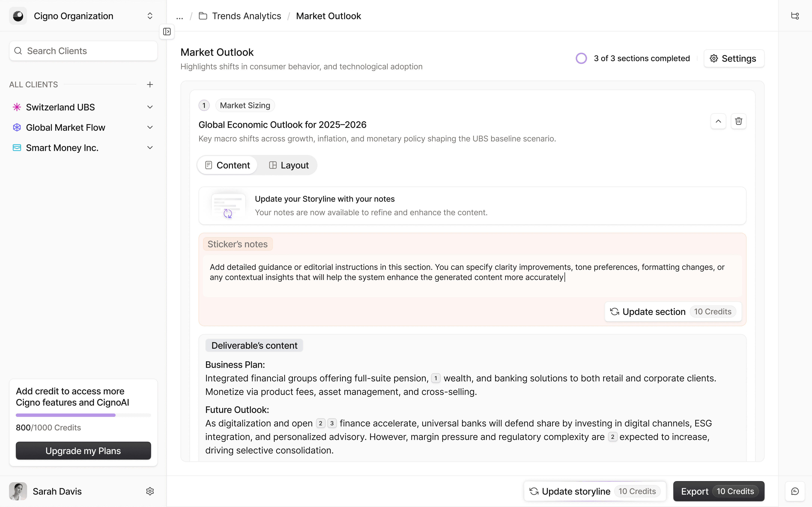
Task: Click the hierarchy tree icon at top right
Action: (795, 16)
